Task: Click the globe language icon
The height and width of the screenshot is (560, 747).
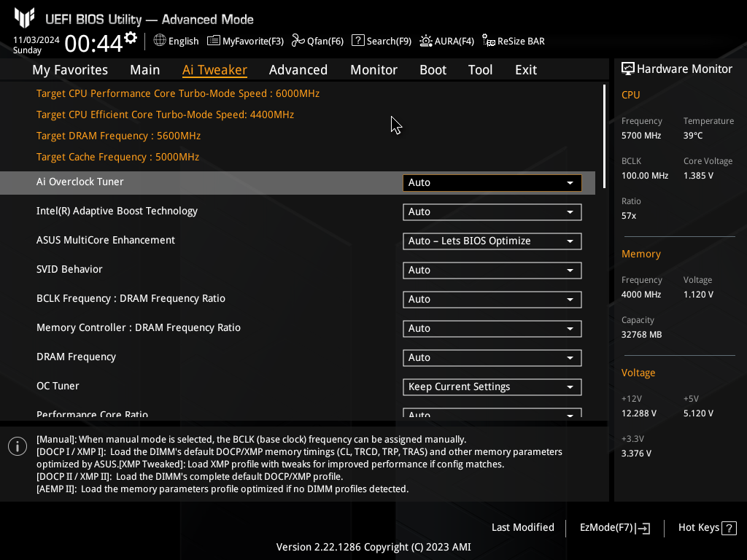Action: (160, 41)
